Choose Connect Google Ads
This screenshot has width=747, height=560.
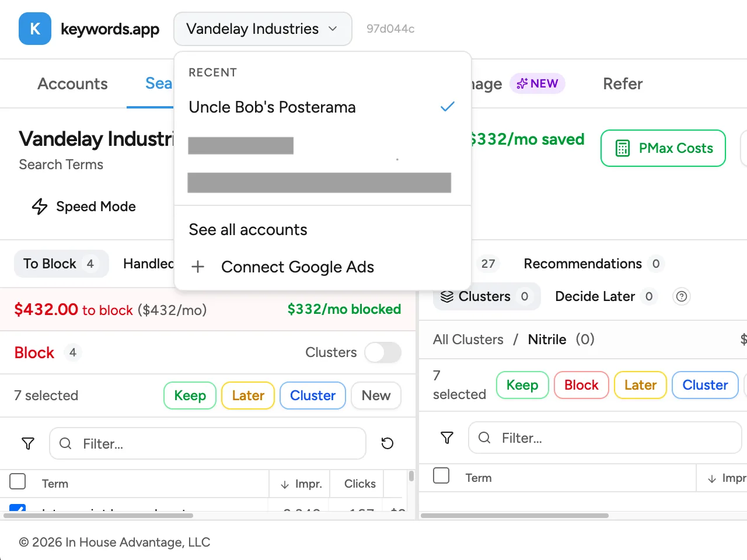coord(322,267)
